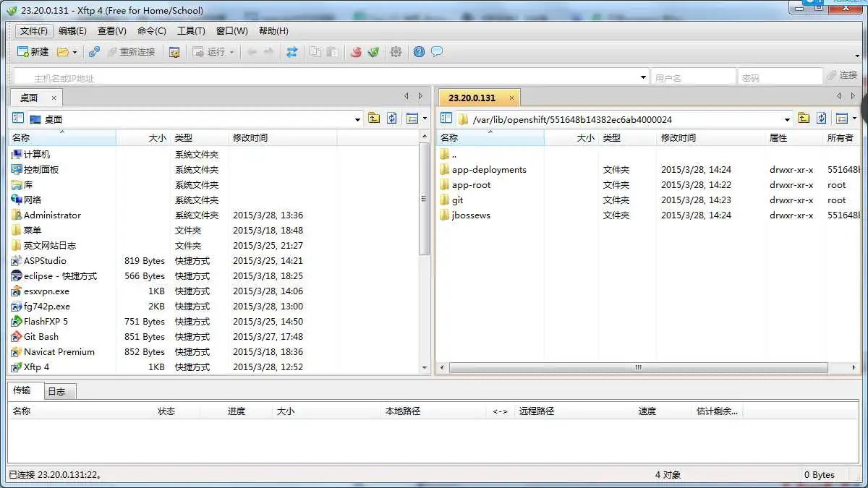Click the 重新连接 reconnect toolbar button
The image size is (868, 488).
(x=131, y=52)
